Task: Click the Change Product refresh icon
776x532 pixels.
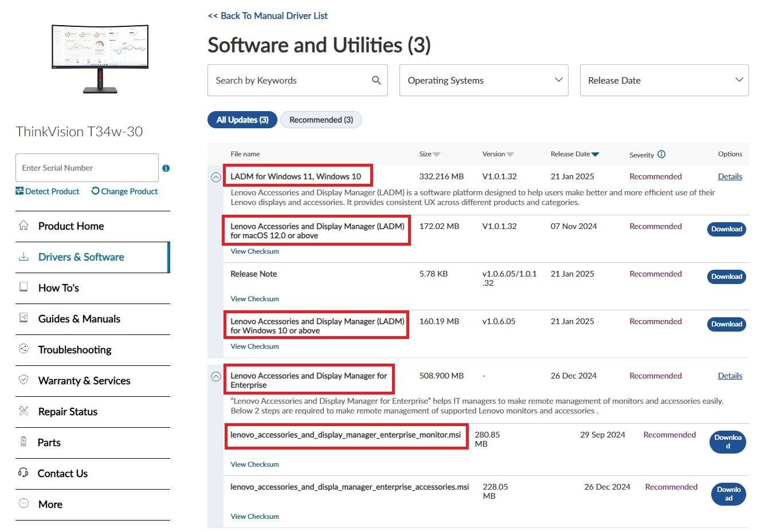Action: (95, 191)
